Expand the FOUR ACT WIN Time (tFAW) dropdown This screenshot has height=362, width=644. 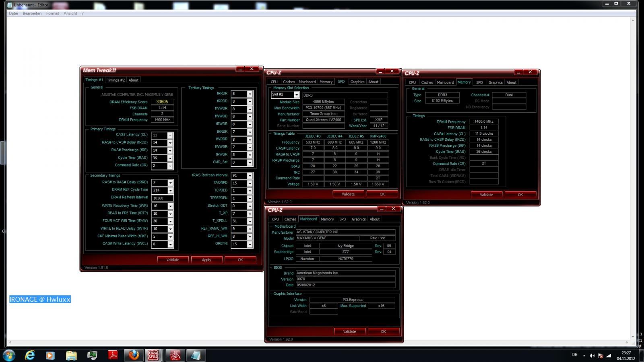(170, 221)
